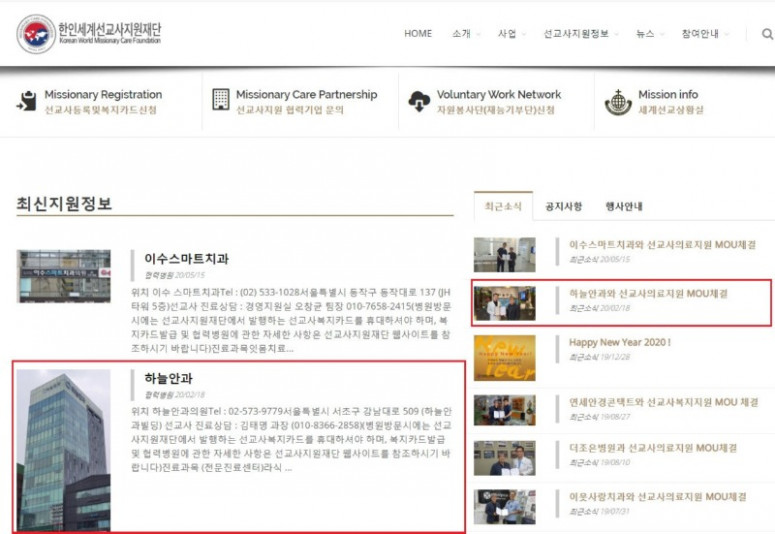775x534 pixels.
Task: Switch to the 행사안내 tab
Action: (x=623, y=207)
